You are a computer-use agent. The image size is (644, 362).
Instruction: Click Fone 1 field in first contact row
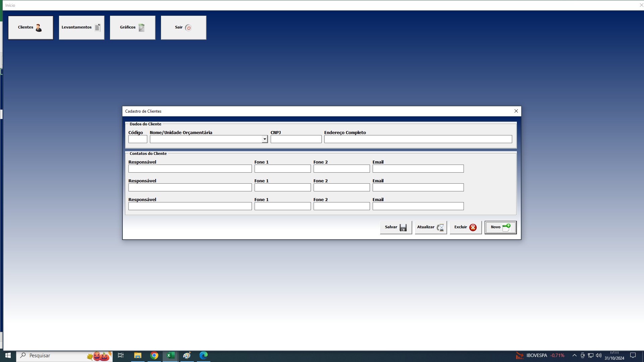(282, 169)
